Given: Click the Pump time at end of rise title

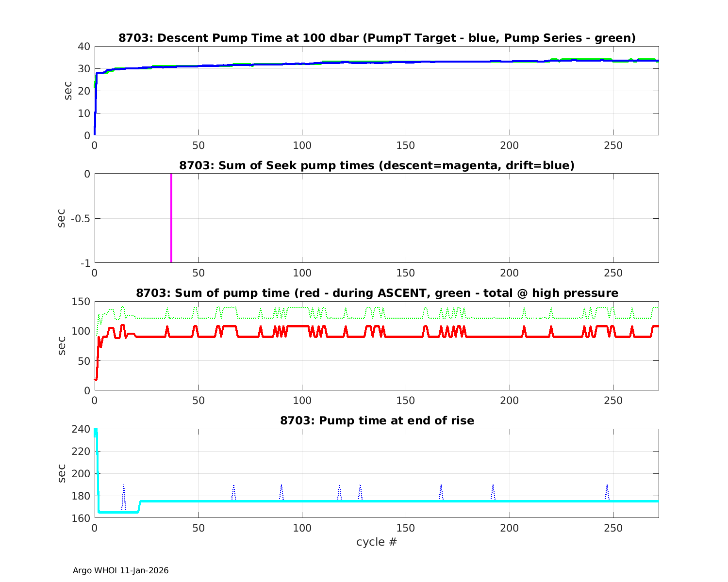Looking at the screenshot, I should click(x=377, y=420).
